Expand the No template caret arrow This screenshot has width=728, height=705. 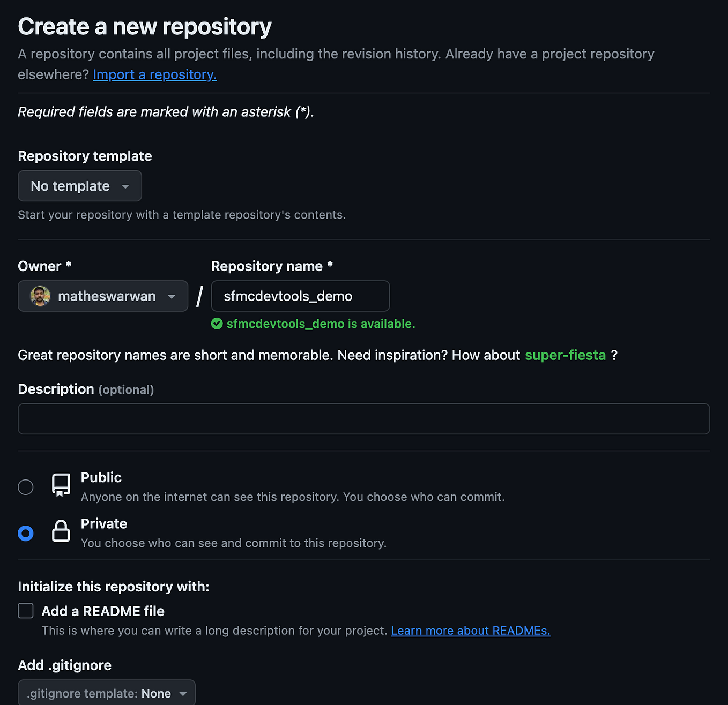click(125, 186)
